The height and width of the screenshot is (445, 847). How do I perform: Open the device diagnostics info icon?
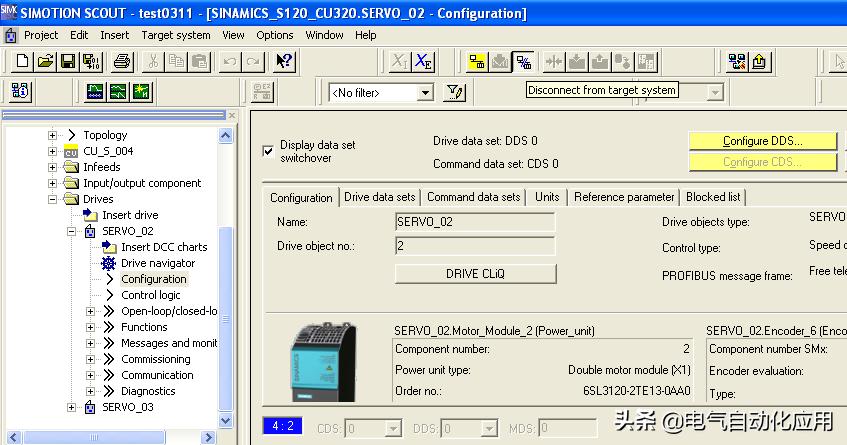[20, 91]
